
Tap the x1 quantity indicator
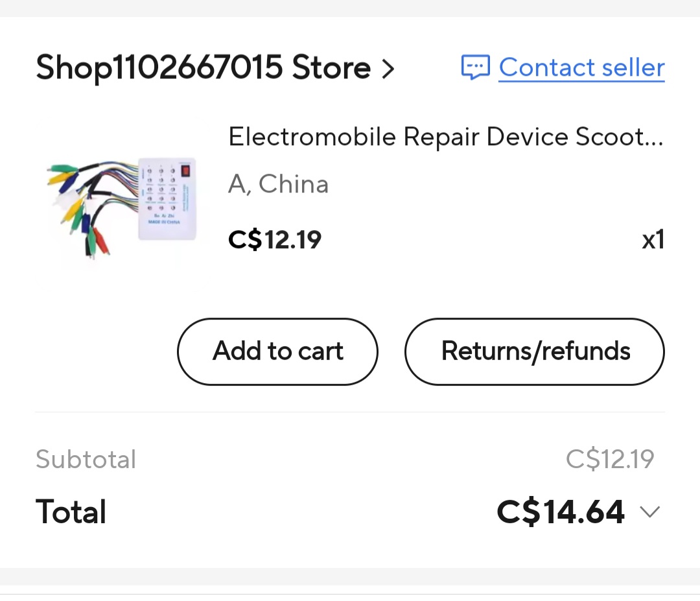(x=653, y=241)
